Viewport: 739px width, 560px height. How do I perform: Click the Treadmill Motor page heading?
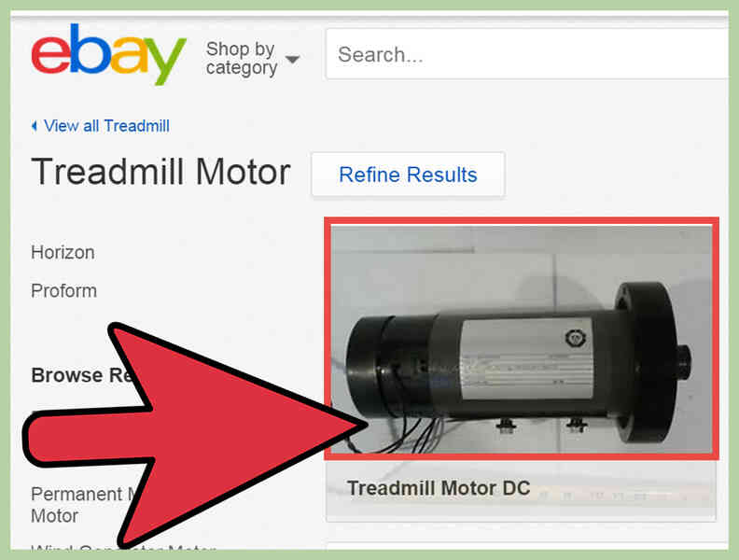pos(160,172)
